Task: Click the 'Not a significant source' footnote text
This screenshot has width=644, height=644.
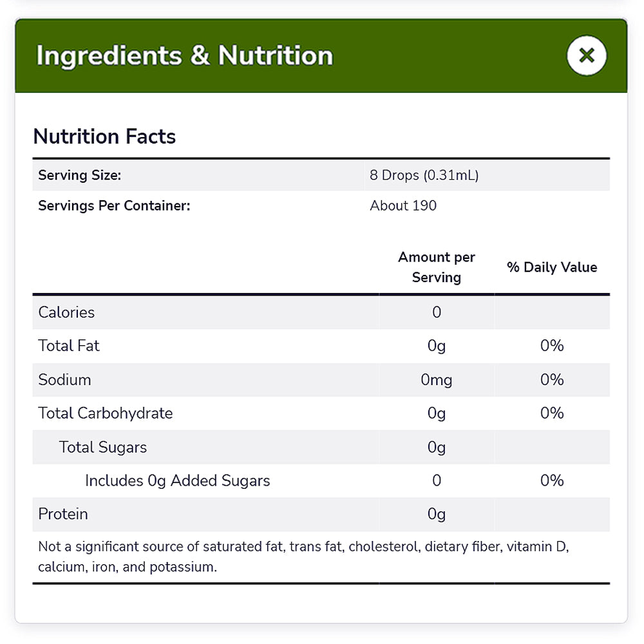Action: pos(303,556)
